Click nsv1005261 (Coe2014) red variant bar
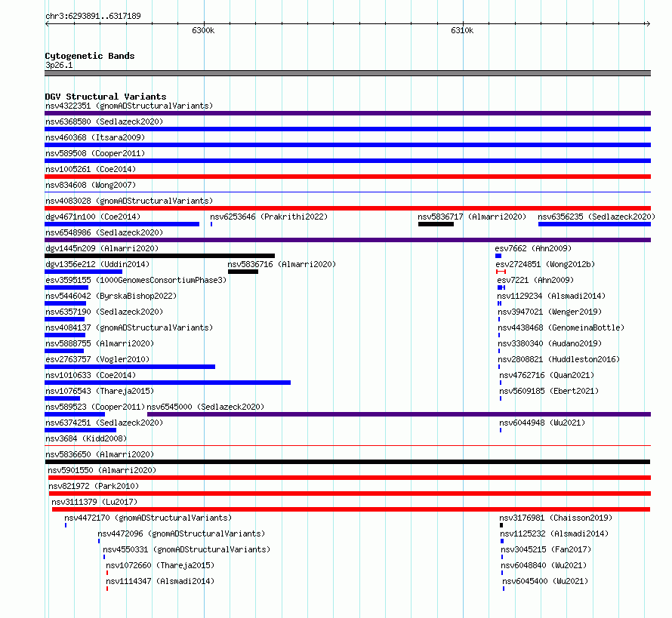672x618 pixels. pos(347,177)
